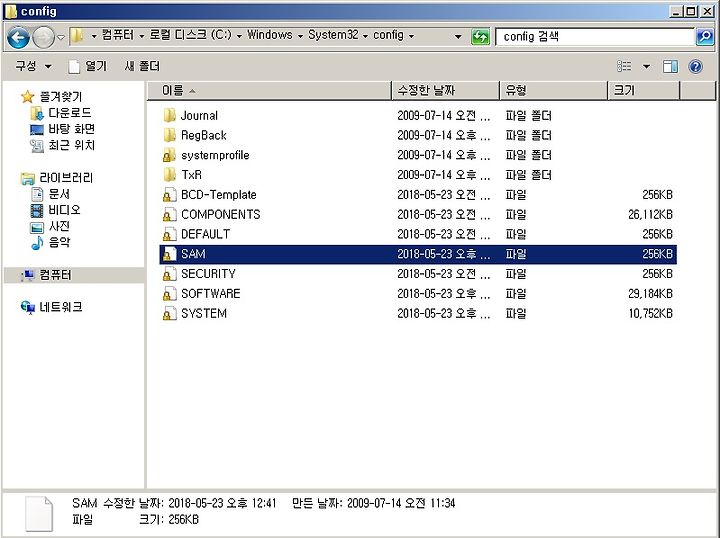Viewport: 720px width, 538px height.
Task: Click the SAM file preview icon in details pane
Action: [x=39, y=514]
